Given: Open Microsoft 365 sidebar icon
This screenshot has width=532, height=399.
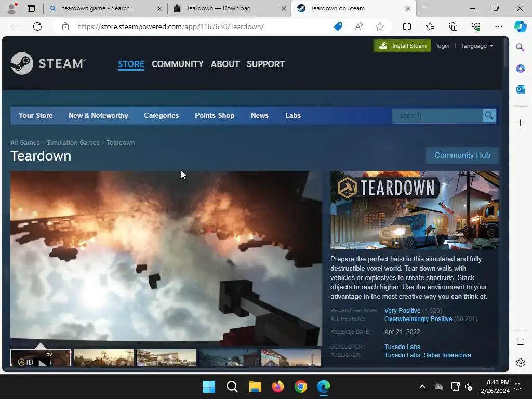Looking at the screenshot, I should point(520,68).
